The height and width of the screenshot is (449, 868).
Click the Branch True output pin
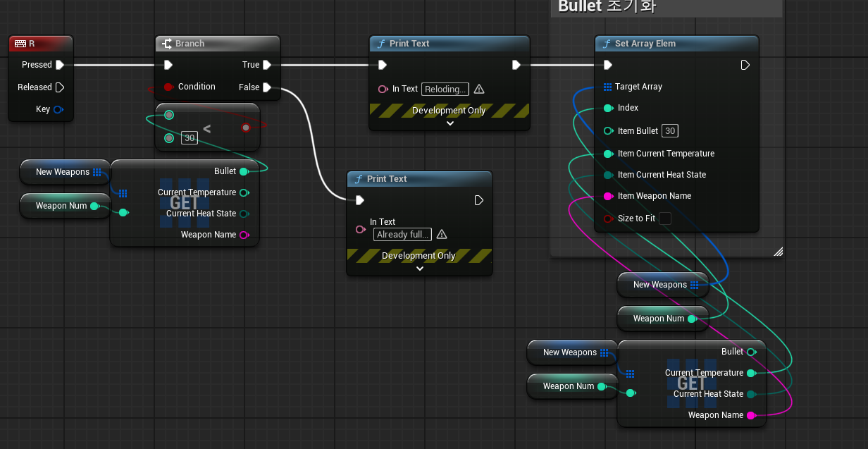tap(267, 65)
